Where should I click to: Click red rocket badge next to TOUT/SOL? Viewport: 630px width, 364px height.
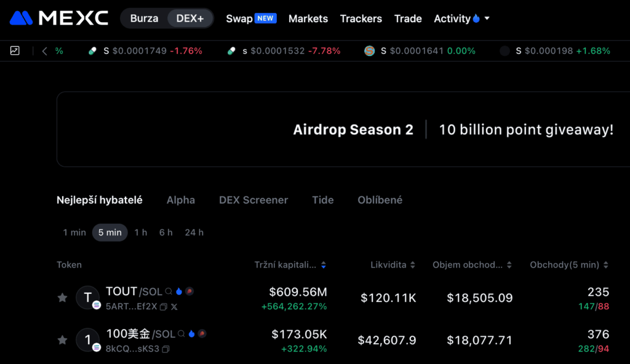pos(189,291)
